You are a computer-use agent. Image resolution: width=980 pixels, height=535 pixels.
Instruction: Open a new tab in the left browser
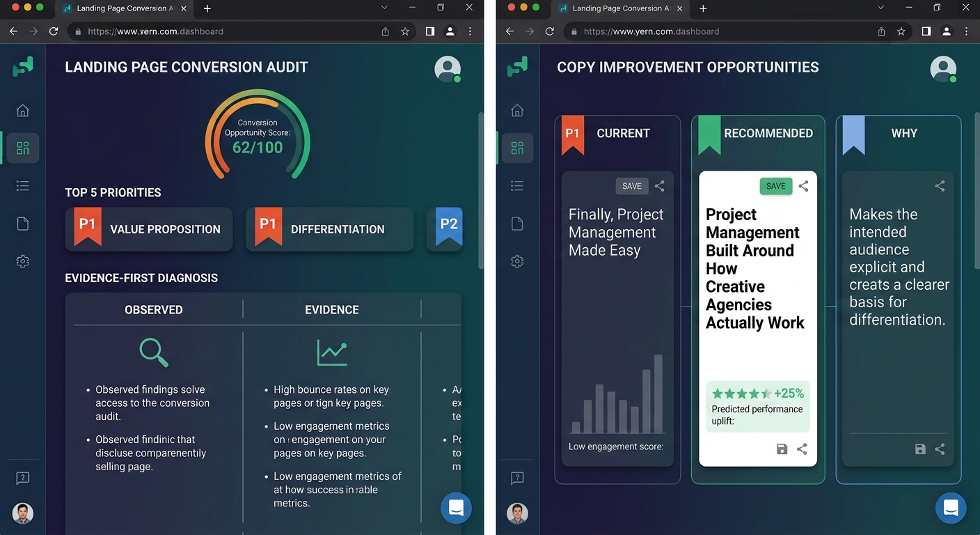pyautogui.click(x=207, y=8)
